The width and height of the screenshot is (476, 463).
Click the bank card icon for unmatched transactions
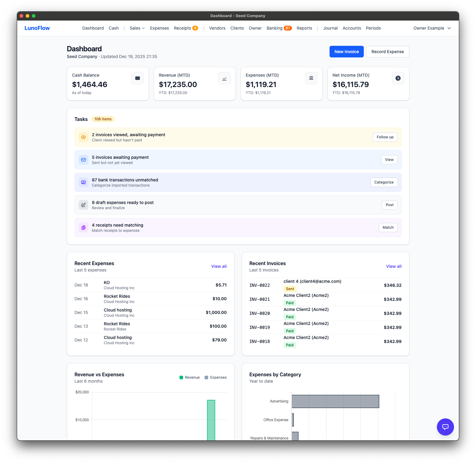coord(83,182)
